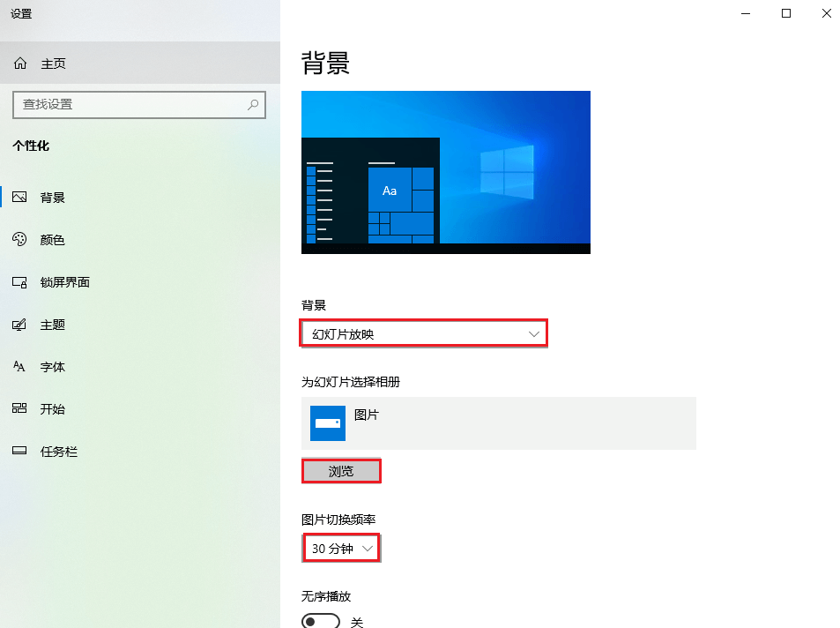The height and width of the screenshot is (628, 840).
Task: Select the 背景 (Background) sidebar icon
Action: click(19, 198)
